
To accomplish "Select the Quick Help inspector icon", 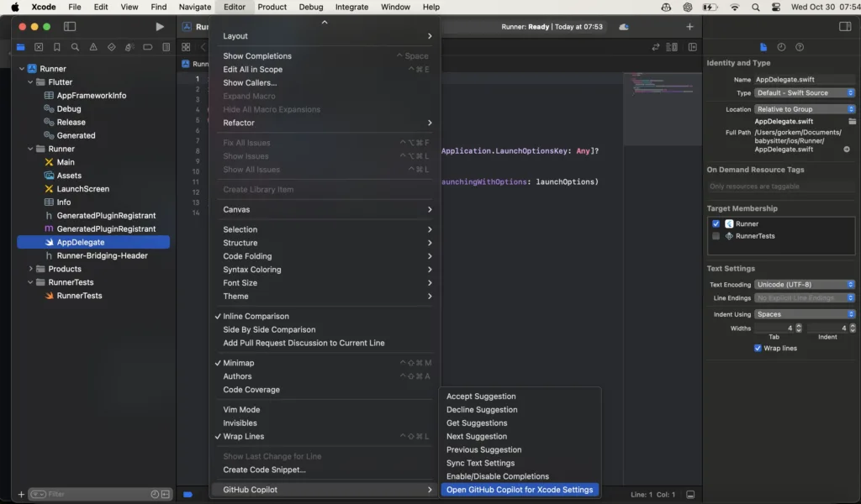I will (800, 47).
